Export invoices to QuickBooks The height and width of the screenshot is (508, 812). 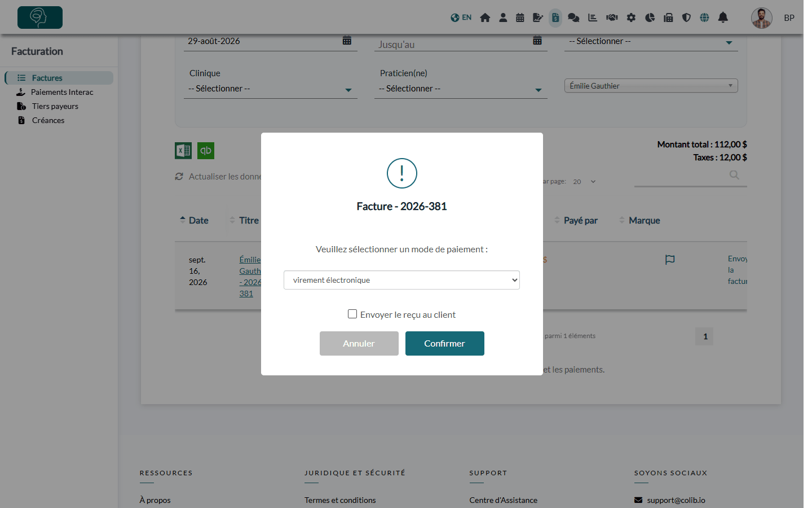(206, 150)
